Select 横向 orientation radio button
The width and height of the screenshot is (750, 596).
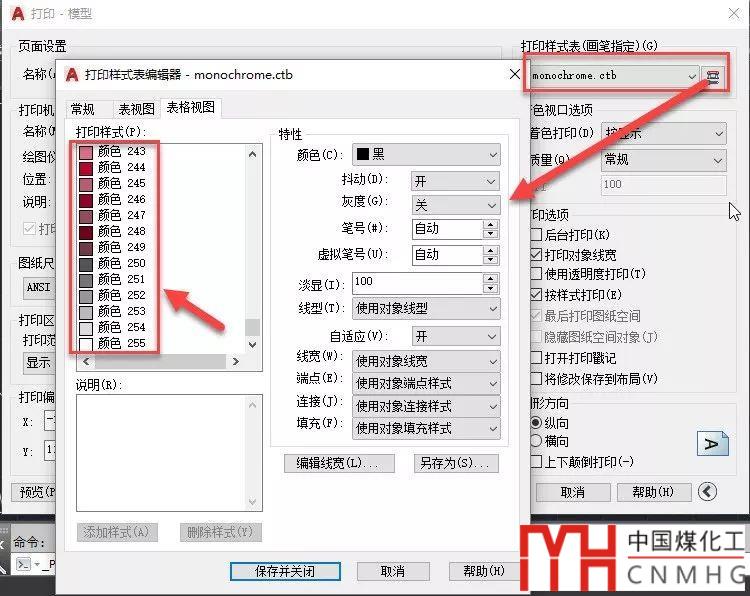(536, 441)
